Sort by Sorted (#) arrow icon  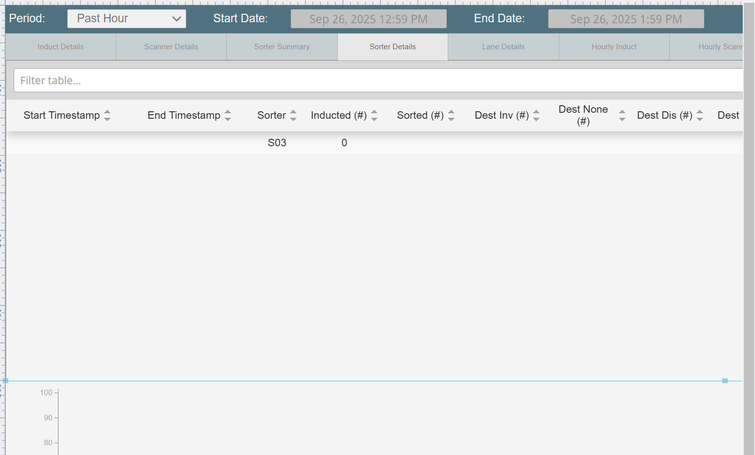(451, 116)
